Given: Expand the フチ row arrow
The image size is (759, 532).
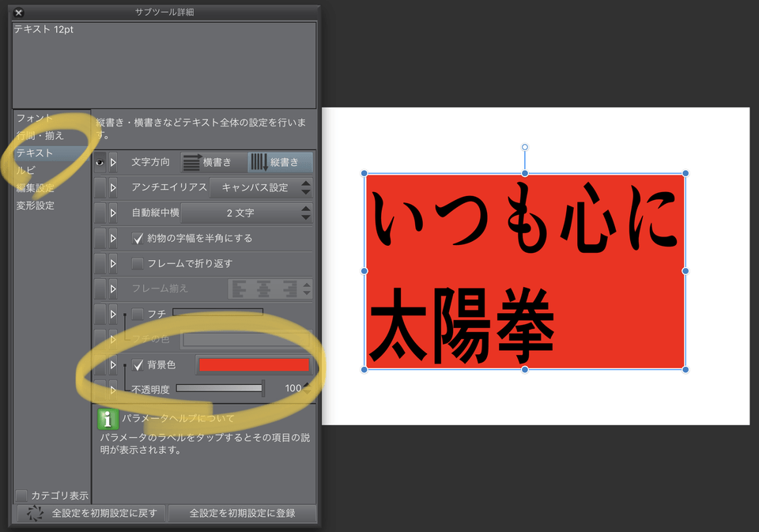Looking at the screenshot, I should point(113,314).
